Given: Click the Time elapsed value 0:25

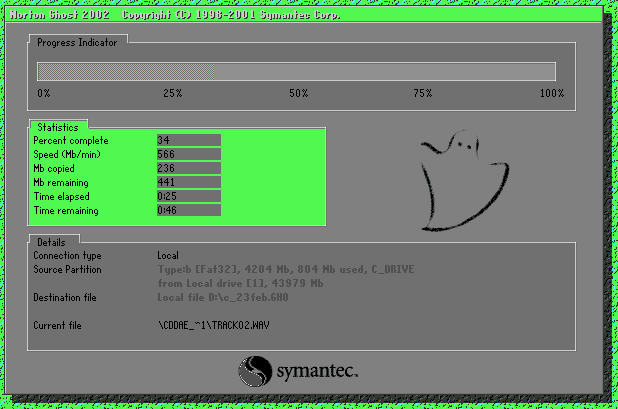Looking at the screenshot, I should click(x=189, y=196).
